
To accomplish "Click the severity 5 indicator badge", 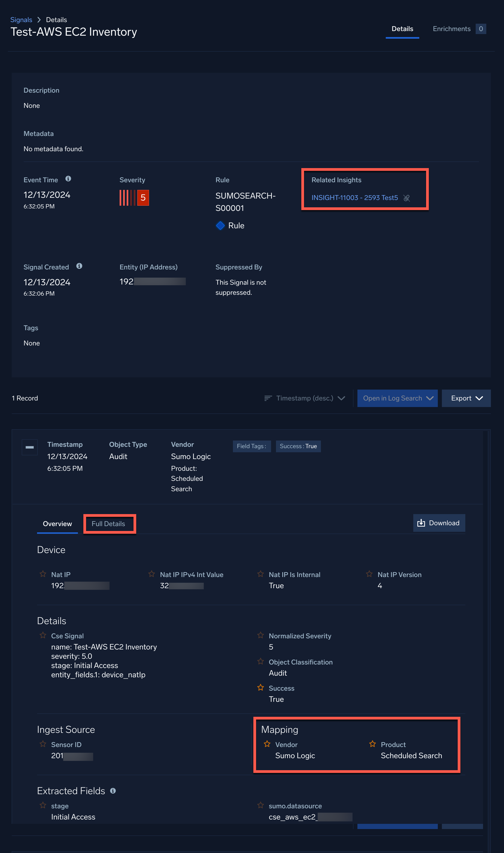I will (x=143, y=198).
